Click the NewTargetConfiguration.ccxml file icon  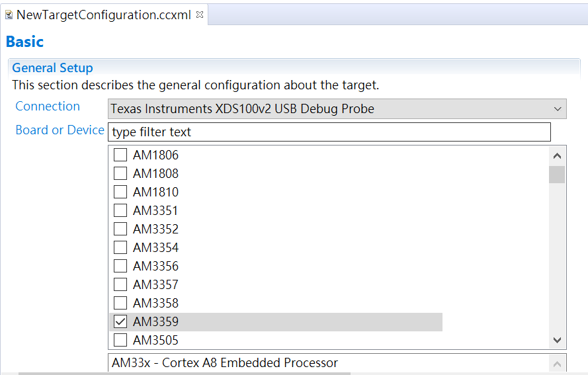9,15
